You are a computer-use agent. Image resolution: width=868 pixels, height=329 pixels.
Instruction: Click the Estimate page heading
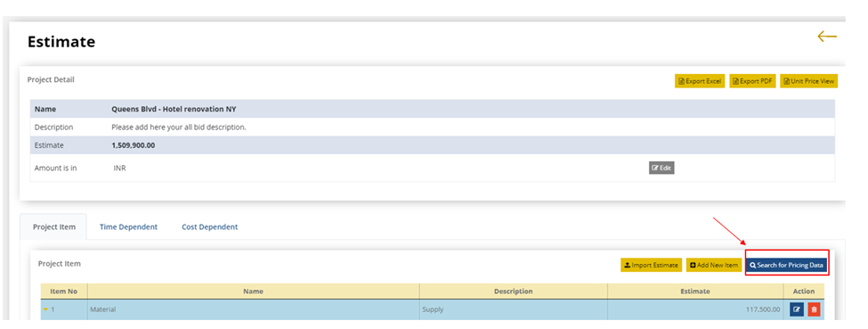click(x=61, y=42)
